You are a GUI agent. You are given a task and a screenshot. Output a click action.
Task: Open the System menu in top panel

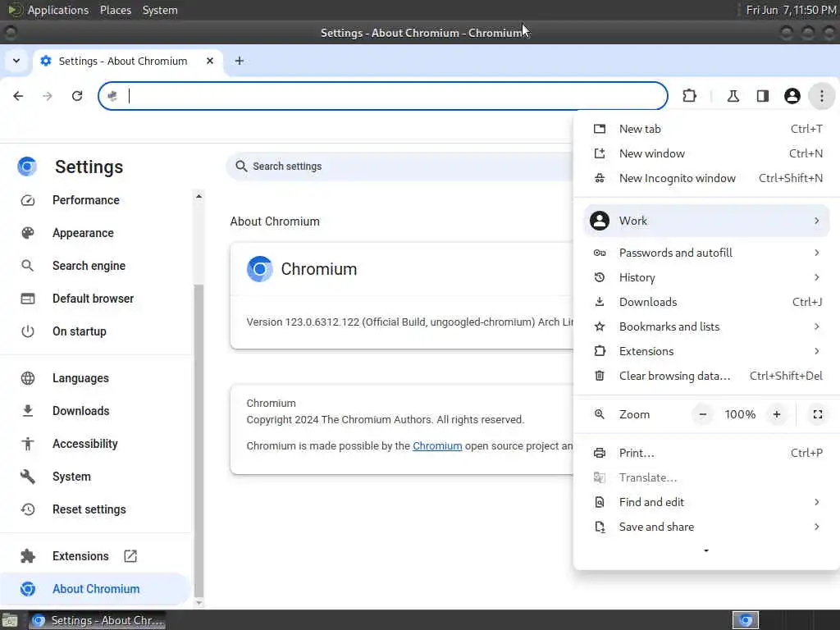[x=160, y=10]
